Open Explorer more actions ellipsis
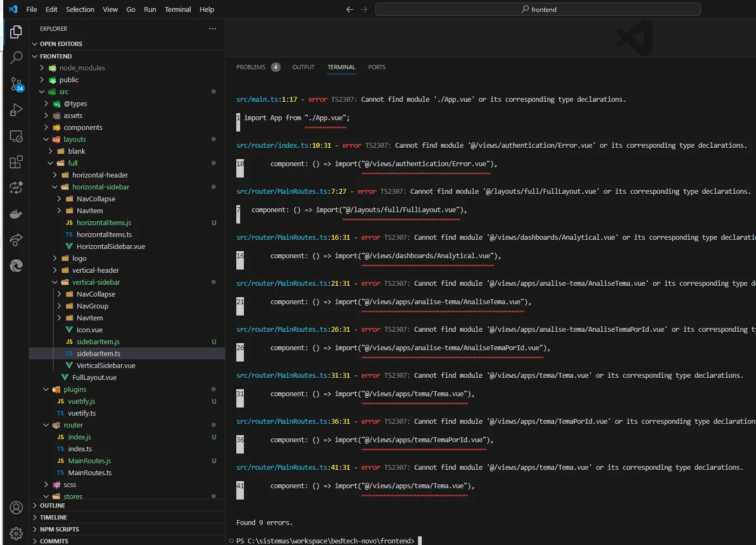756x545 pixels. point(213,29)
